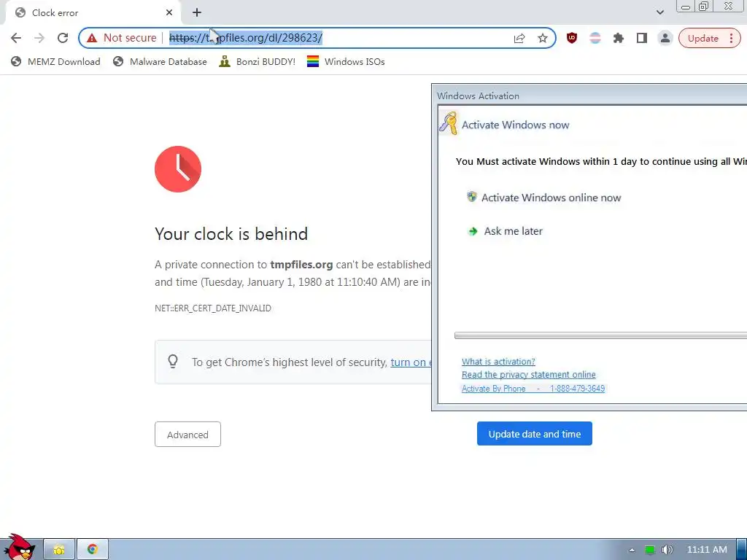
Task: Toggle the browser side panel
Action: coord(642,38)
